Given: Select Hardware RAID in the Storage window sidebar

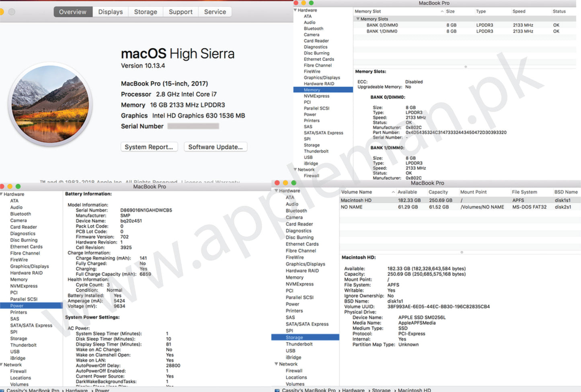Looking at the screenshot, I should click(302, 271).
